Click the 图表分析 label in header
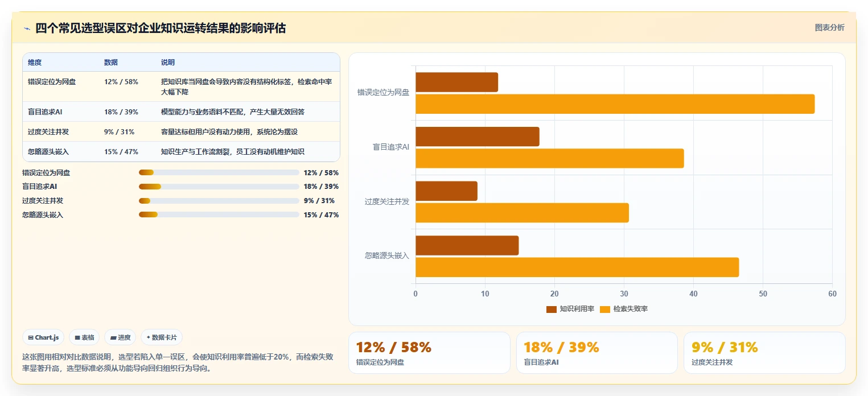 pyautogui.click(x=829, y=27)
